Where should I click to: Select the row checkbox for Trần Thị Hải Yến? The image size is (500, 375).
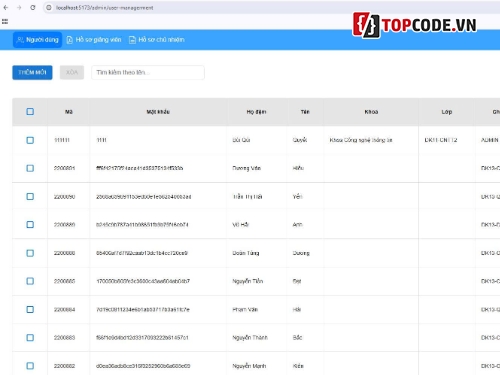[x=30, y=196]
